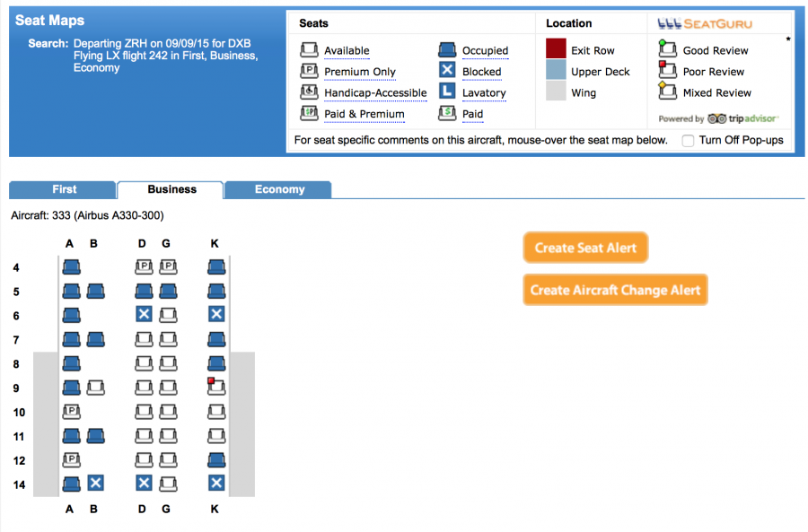Open the Paid & Premium legend link
This screenshot has width=808, height=532.
364,114
